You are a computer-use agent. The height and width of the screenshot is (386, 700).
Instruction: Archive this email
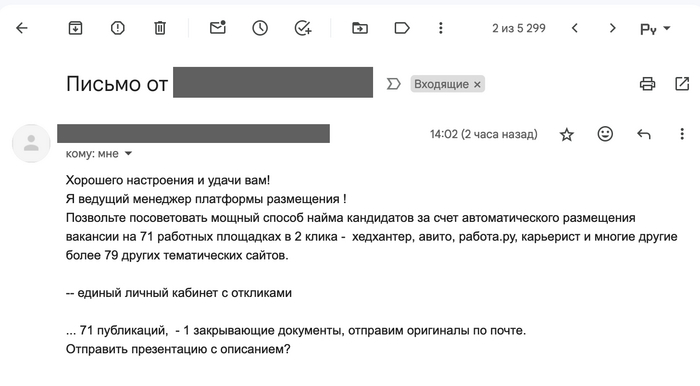pos(75,28)
